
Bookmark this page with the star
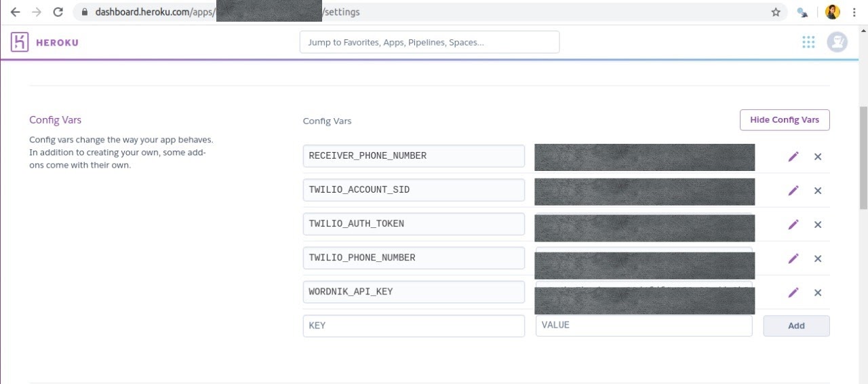pyautogui.click(x=776, y=12)
